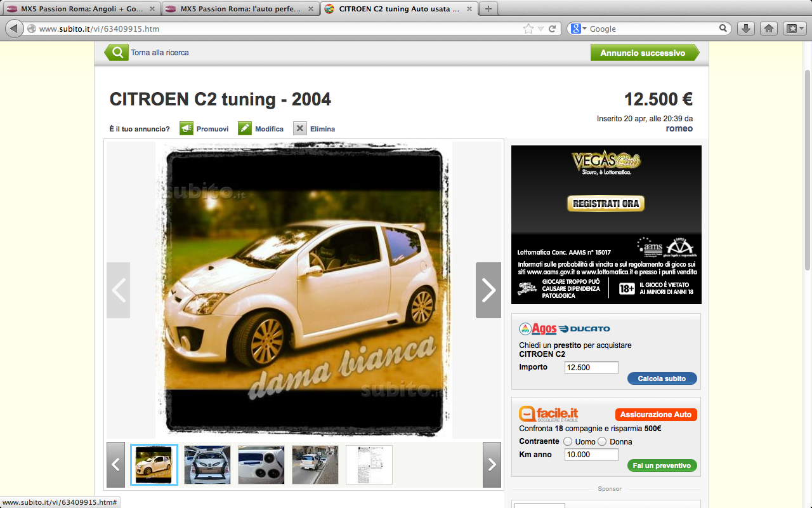
Task: Open the bookmarks menu button
Action: click(x=794, y=29)
